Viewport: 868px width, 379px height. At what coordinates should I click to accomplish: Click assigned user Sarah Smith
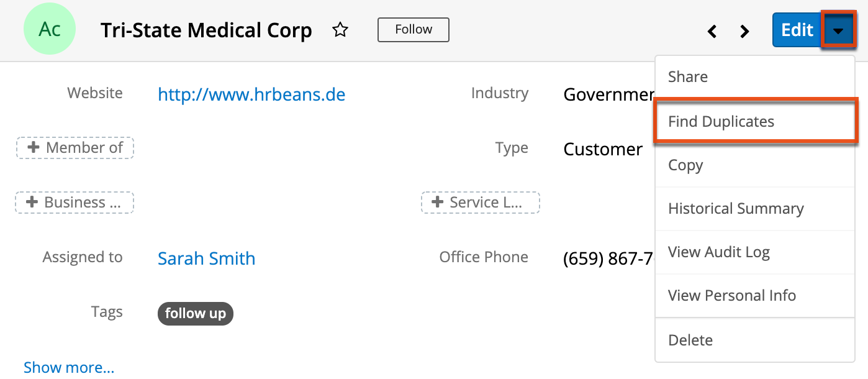206,258
